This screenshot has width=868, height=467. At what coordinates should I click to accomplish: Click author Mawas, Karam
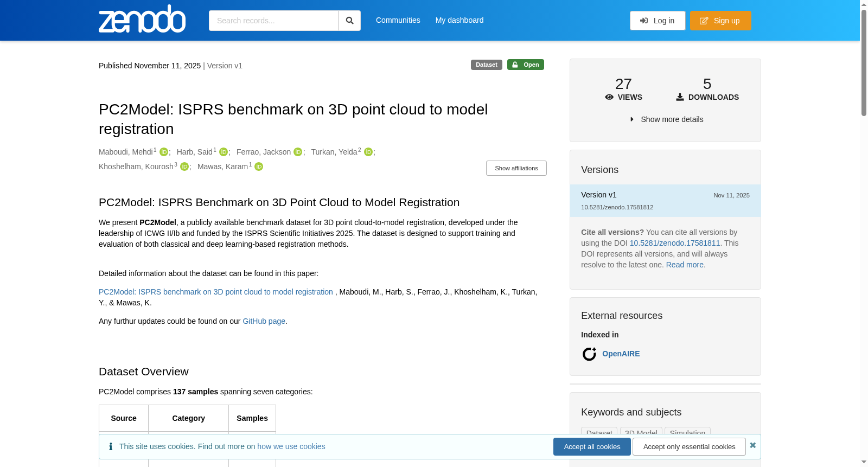(222, 167)
